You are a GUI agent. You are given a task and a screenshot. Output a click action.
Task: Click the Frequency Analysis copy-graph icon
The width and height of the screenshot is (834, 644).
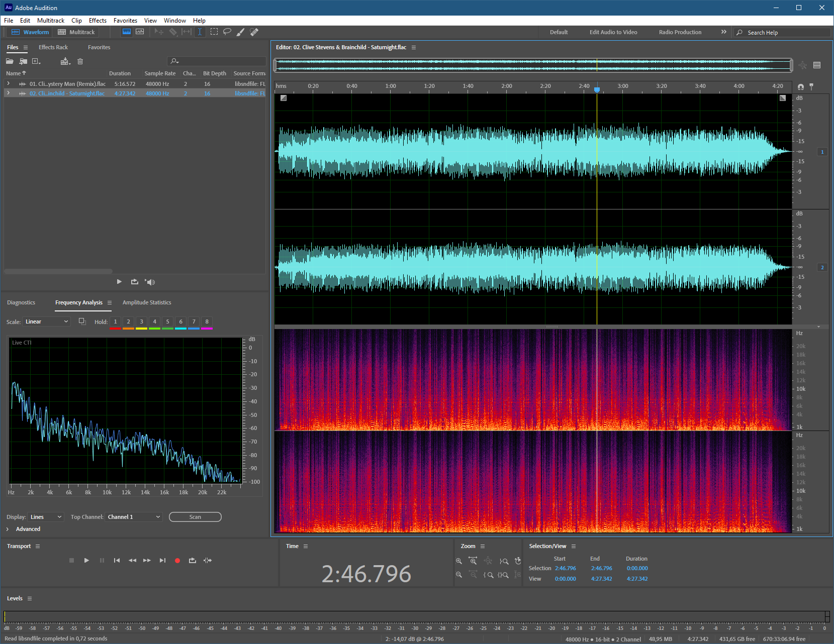82,321
